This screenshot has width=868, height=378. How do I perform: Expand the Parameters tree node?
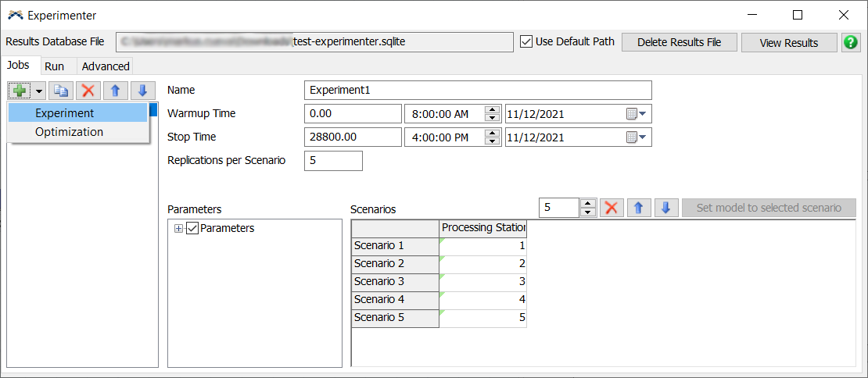(x=178, y=229)
